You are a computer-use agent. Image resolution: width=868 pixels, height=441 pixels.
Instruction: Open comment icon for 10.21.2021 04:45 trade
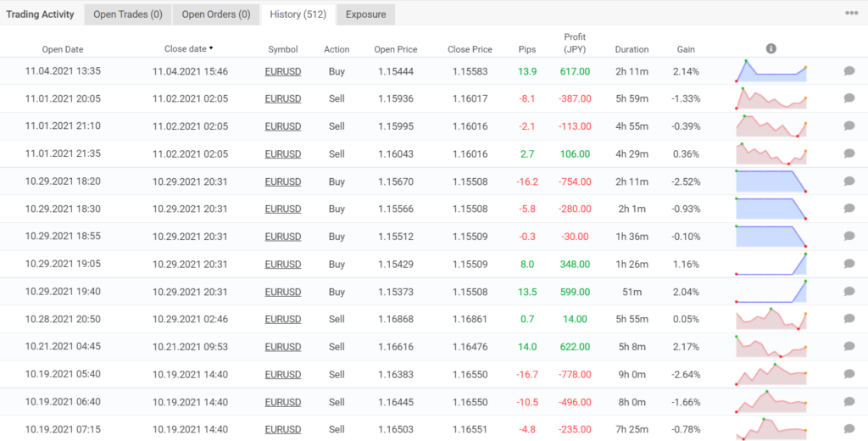tap(849, 346)
